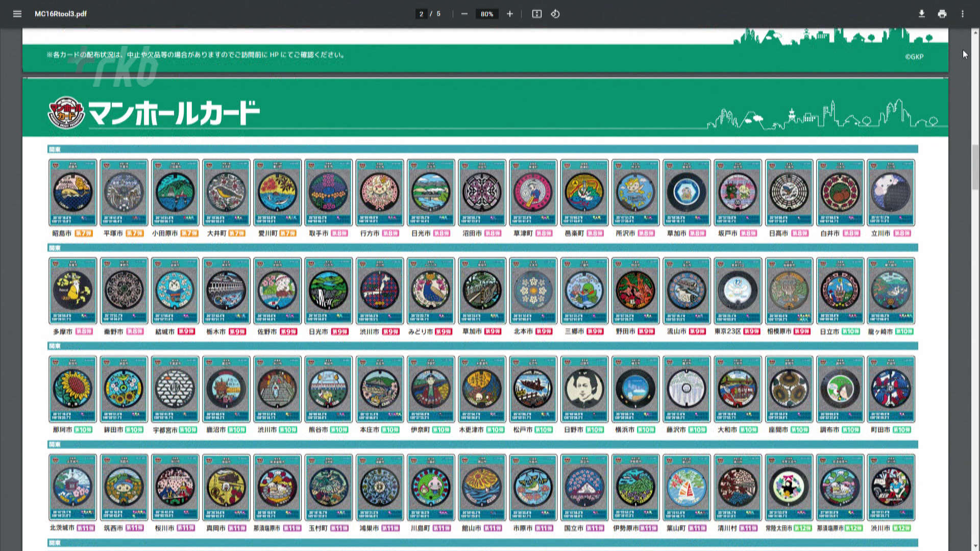Click the 立川市 manhole card
980x551 pixels.
(891, 192)
